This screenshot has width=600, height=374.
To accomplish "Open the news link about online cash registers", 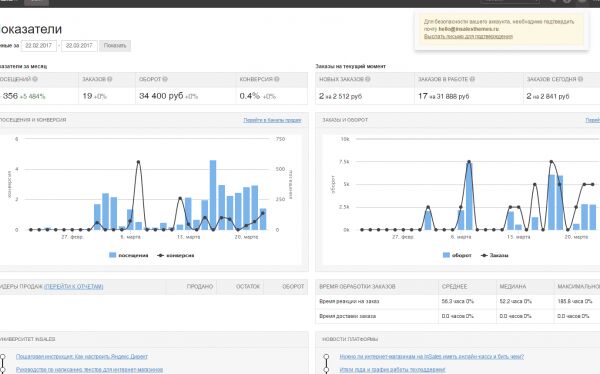I will click(x=431, y=356).
